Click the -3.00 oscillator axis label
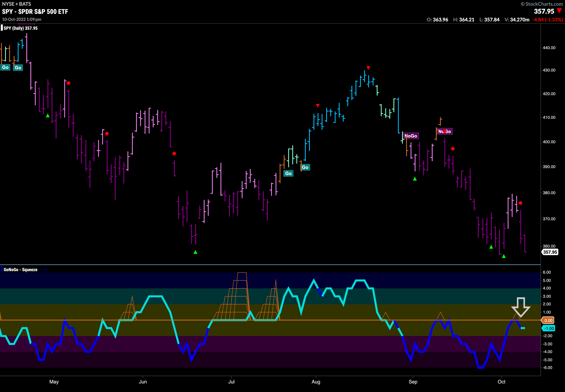The height and width of the screenshot is (392, 565). [x=547, y=344]
